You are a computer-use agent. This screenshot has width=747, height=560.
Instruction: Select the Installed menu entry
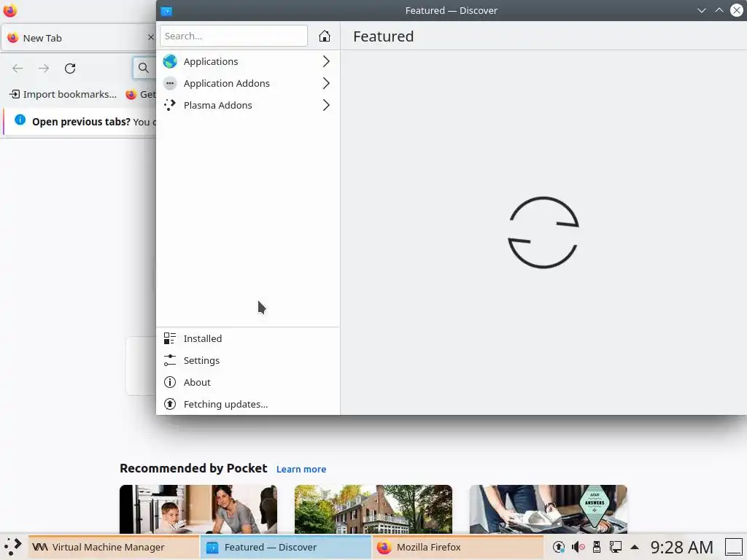pos(248,338)
